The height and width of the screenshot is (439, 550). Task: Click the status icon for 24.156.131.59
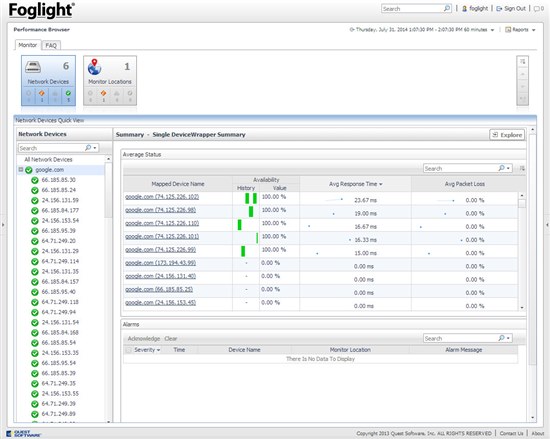(35, 201)
